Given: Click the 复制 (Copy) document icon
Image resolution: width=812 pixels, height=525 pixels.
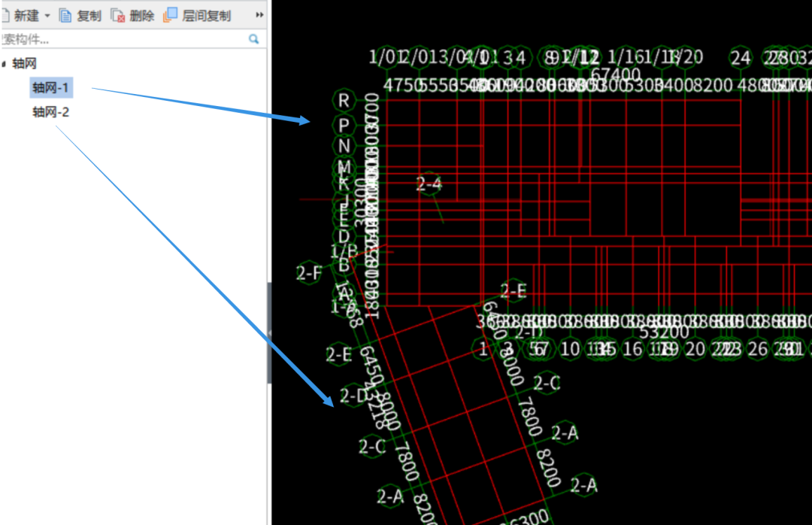Looking at the screenshot, I should 65,16.
